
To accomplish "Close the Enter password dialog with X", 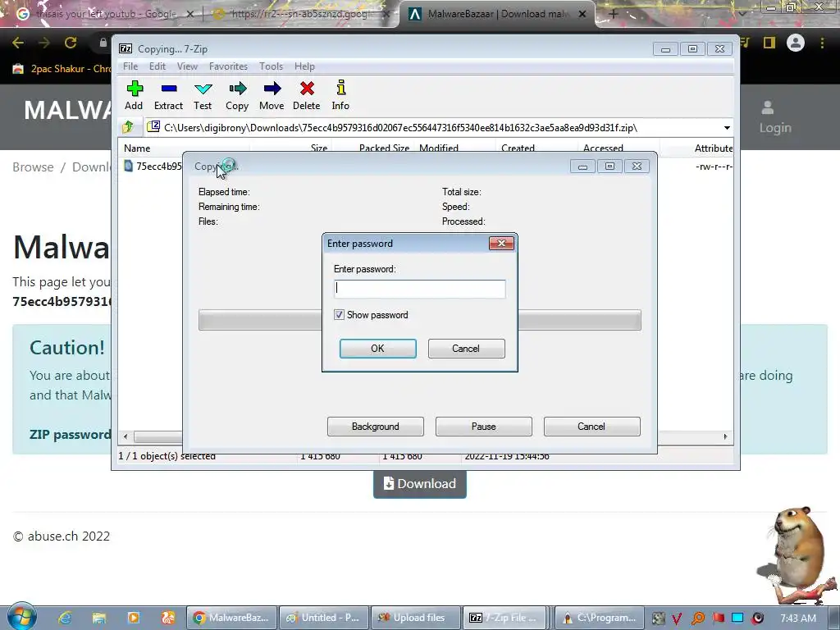I will pyautogui.click(x=501, y=243).
